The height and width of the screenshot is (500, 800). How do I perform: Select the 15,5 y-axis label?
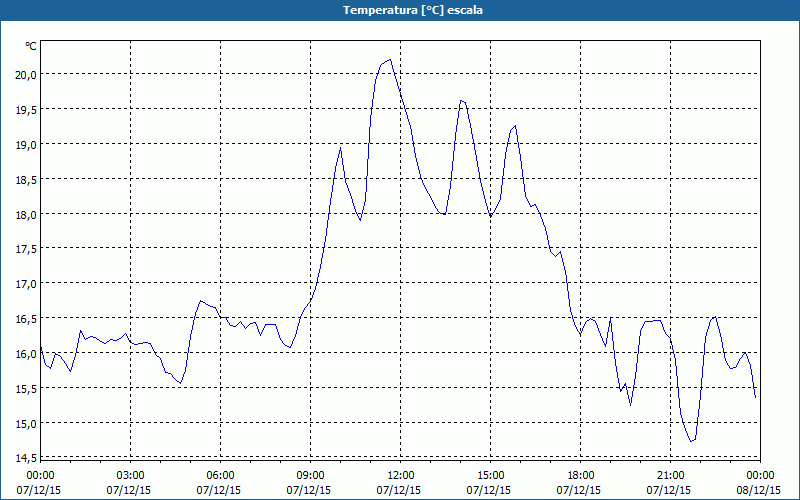tap(27, 389)
